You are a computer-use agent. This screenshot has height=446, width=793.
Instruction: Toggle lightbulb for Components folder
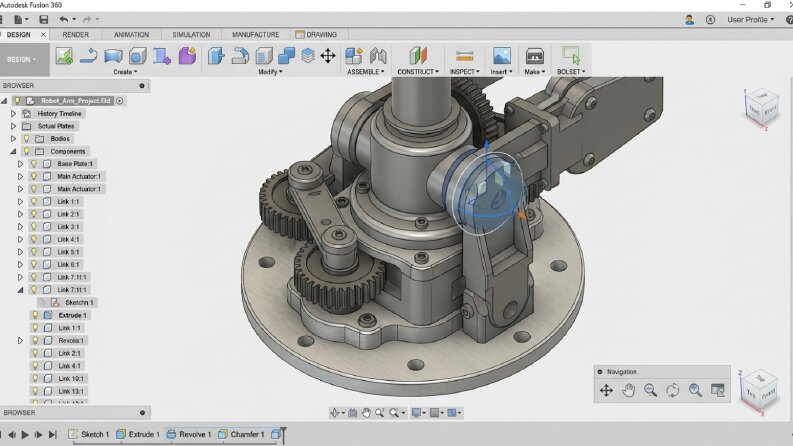click(x=27, y=151)
